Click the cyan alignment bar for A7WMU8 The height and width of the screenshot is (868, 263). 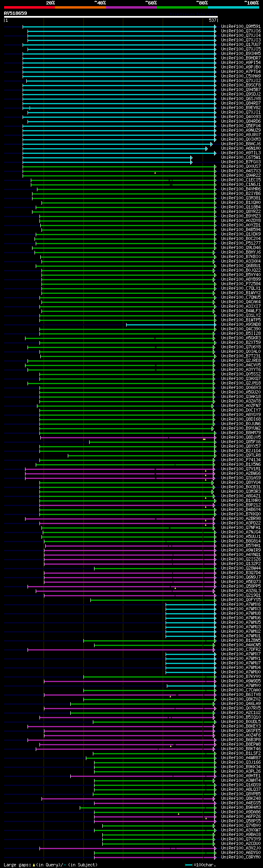191,613
